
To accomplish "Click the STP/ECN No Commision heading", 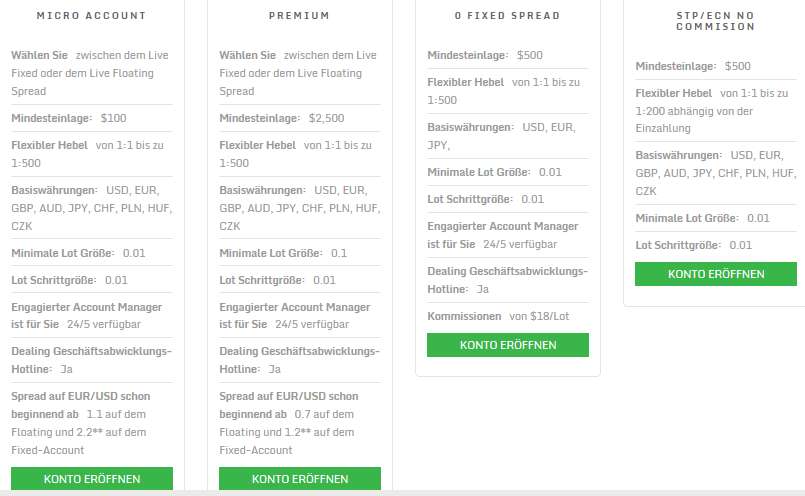I will [x=716, y=21].
